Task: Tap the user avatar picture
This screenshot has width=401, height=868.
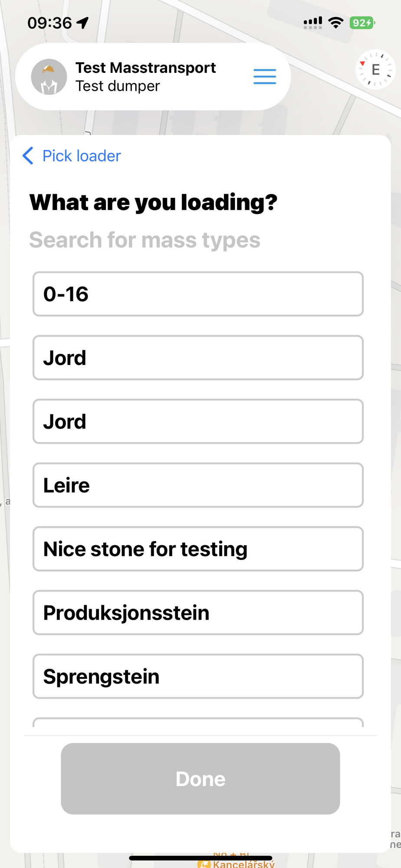Action: [x=49, y=77]
